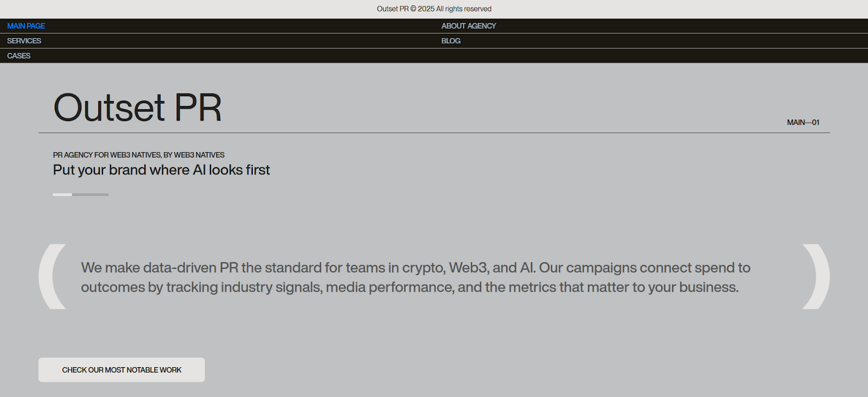The height and width of the screenshot is (397, 868).
Task: Click the '2025' year in copyright notice
Action: pyautogui.click(x=426, y=9)
